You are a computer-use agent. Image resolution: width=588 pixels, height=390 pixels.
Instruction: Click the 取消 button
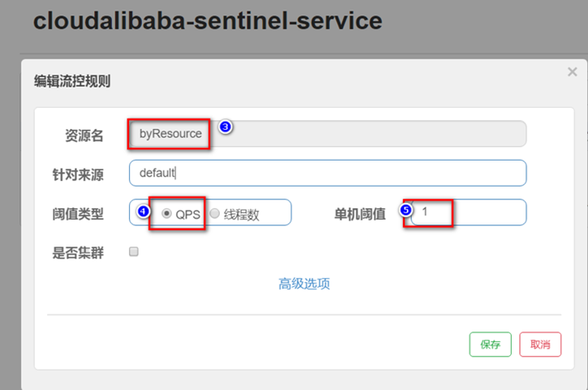[x=540, y=344]
